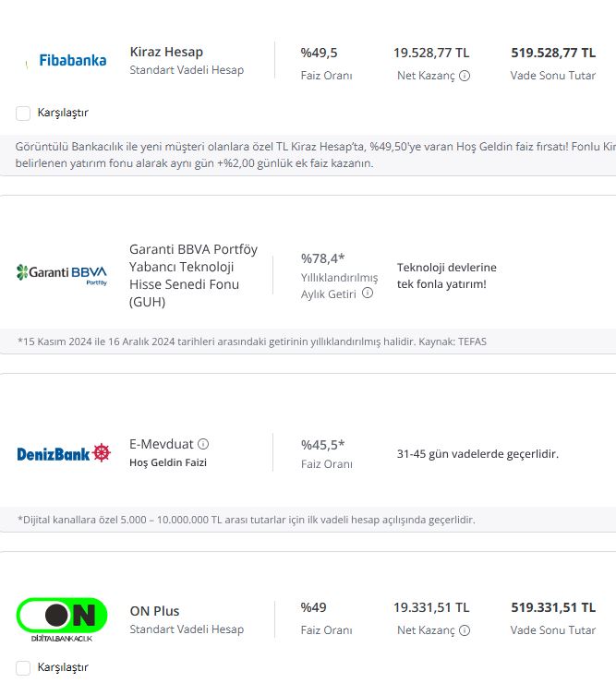The height and width of the screenshot is (683, 616).
Task: Click the Fibabanka logo
Action: 66,61
